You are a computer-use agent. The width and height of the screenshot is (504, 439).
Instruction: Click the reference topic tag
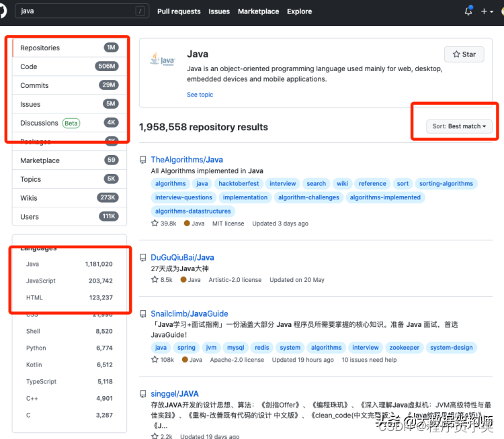tap(372, 183)
